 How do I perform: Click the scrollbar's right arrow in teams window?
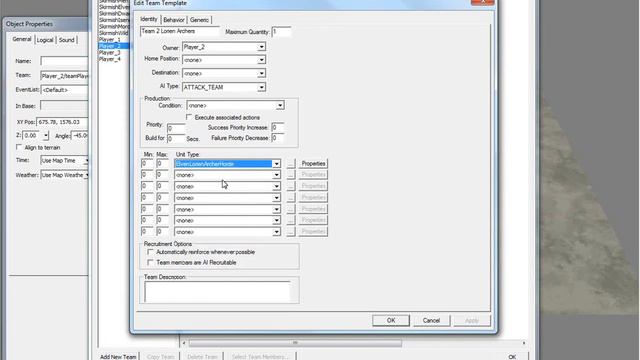coord(524,343)
